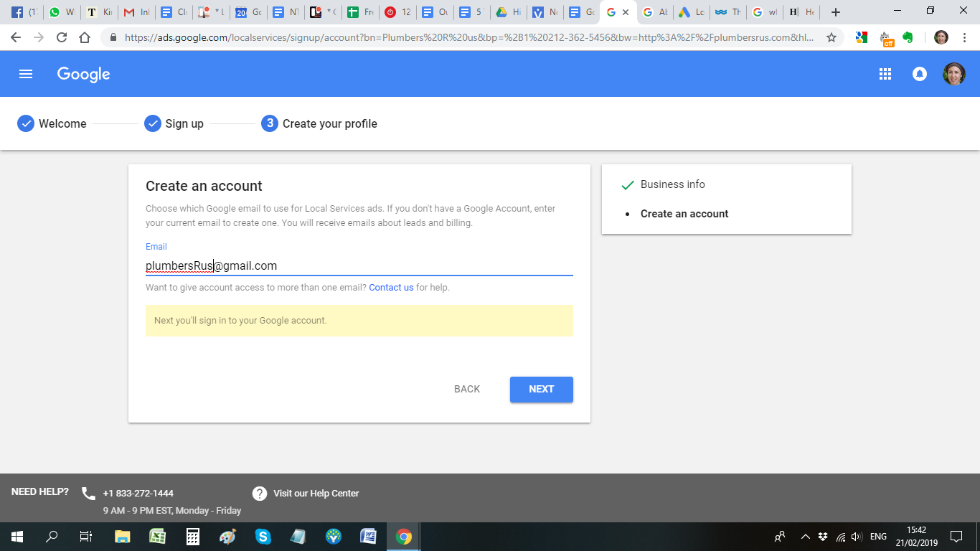Screen dimensions: 980x551
Task: Visit our Help Center link
Action: tap(316, 494)
